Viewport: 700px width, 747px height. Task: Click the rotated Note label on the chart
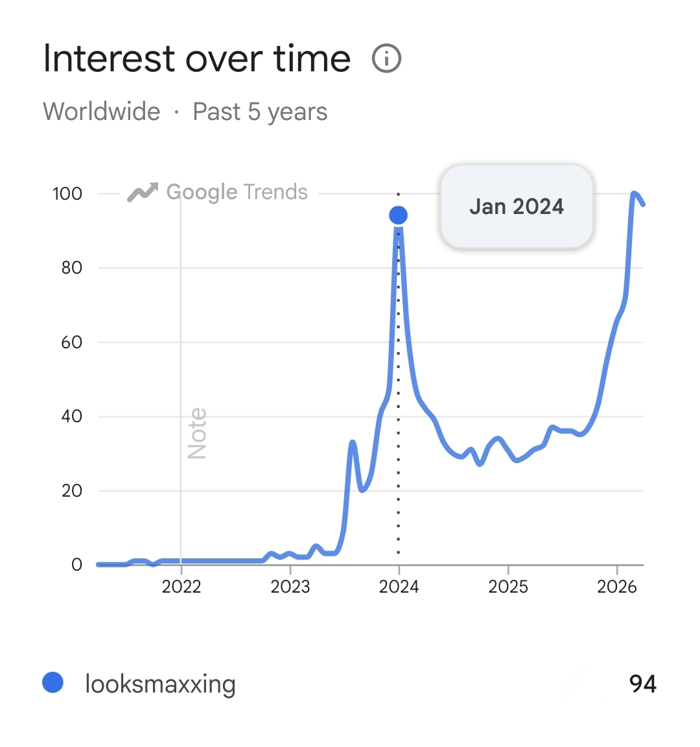pyautogui.click(x=197, y=433)
